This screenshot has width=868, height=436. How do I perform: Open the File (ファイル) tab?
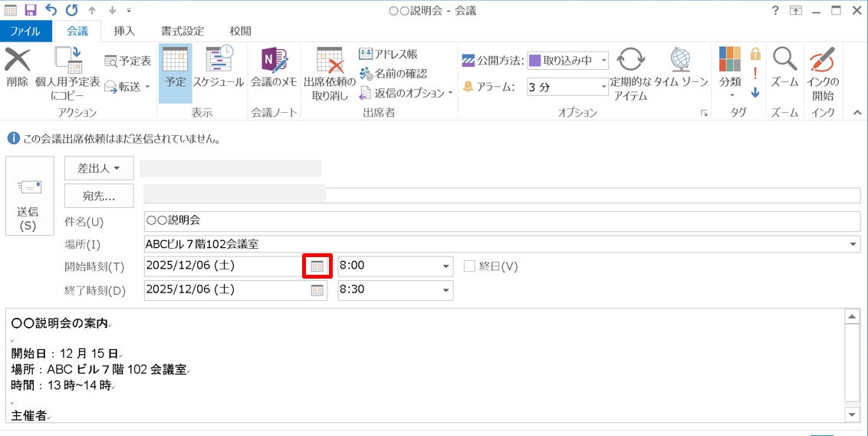point(25,31)
